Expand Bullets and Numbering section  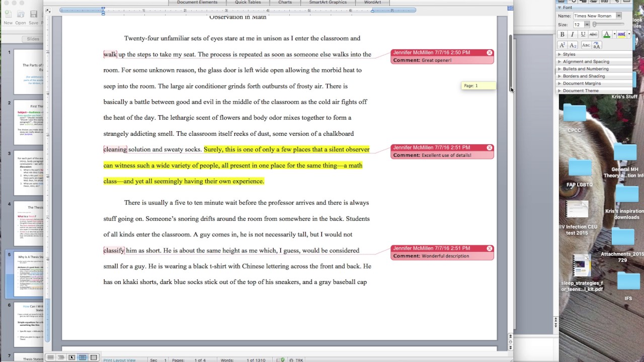coord(559,69)
